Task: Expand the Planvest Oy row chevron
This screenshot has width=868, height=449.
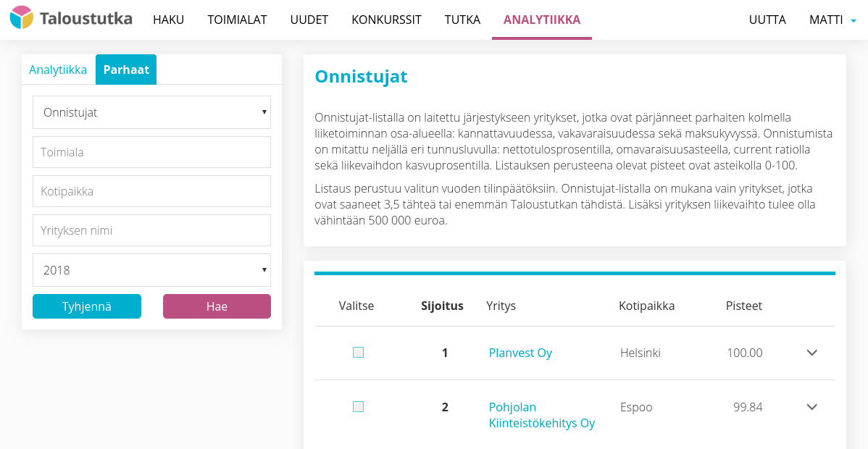Action: [x=811, y=353]
